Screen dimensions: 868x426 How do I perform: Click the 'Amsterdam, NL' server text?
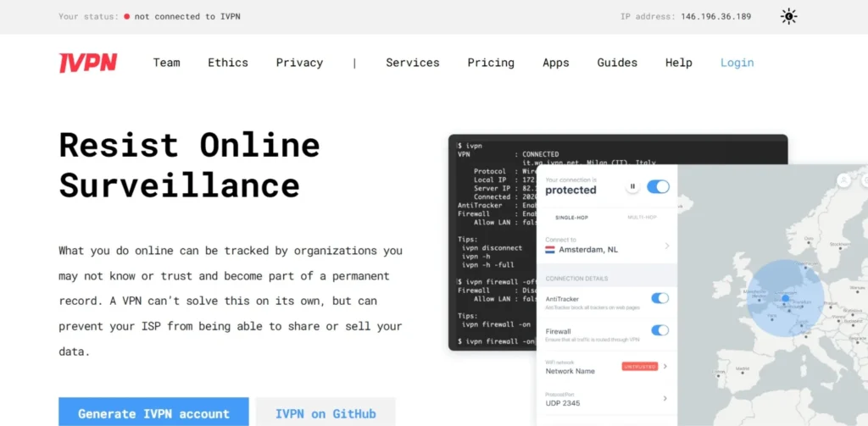click(588, 250)
